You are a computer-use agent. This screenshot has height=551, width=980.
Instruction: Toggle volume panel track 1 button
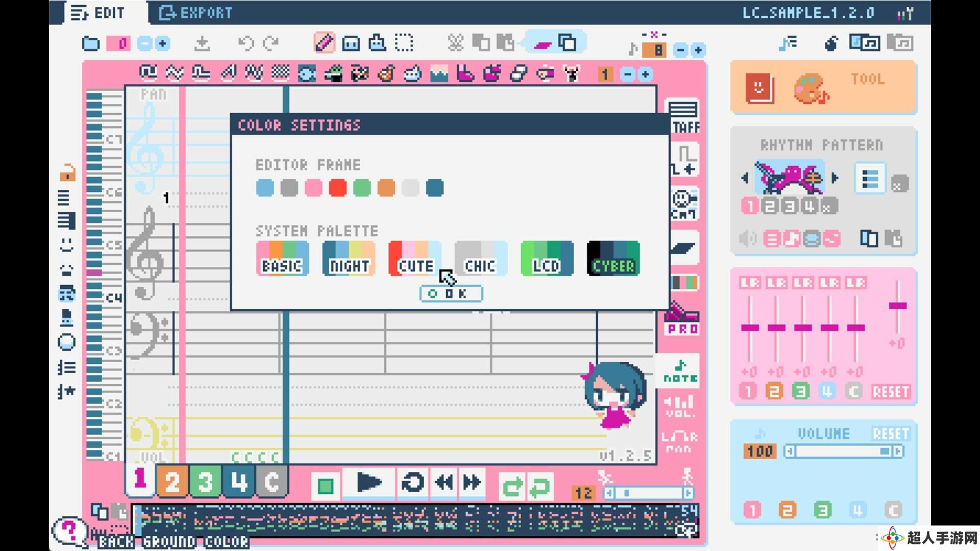click(752, 510)
